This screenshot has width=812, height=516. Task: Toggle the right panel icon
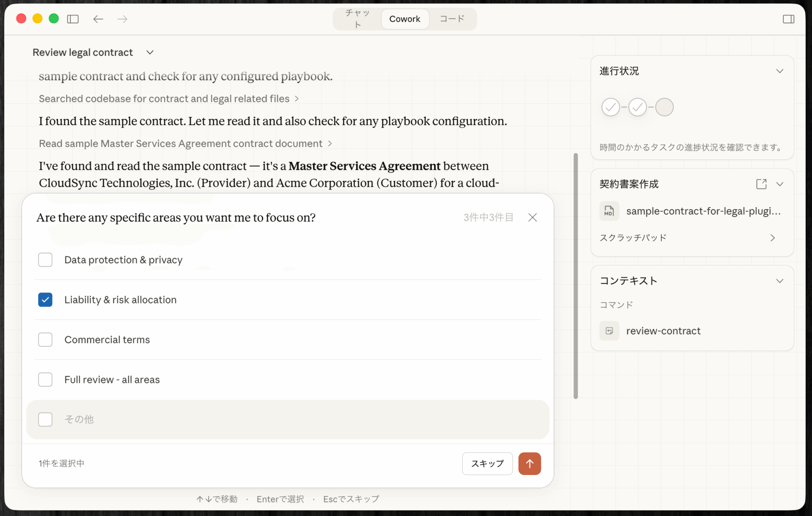(x=788, y=19)
